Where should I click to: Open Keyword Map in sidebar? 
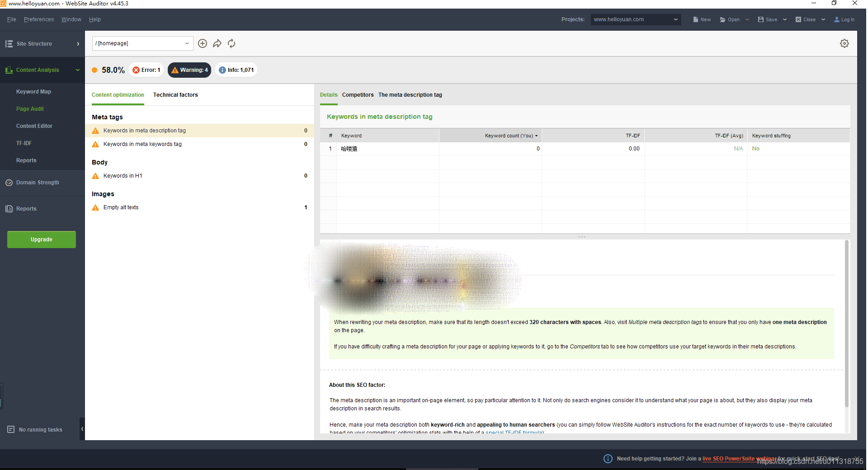[x=33, y=92]
